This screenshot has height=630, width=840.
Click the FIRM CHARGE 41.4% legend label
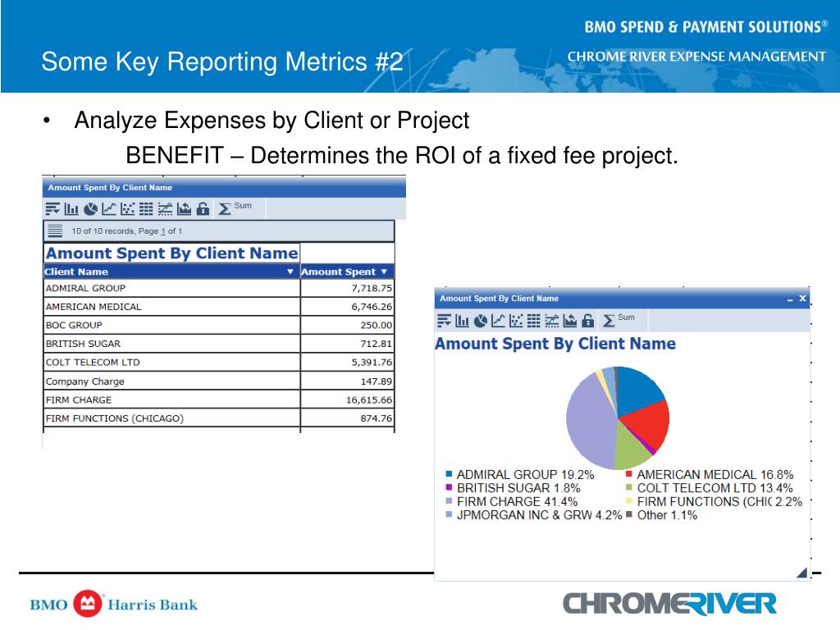click(x=517, y=502)
